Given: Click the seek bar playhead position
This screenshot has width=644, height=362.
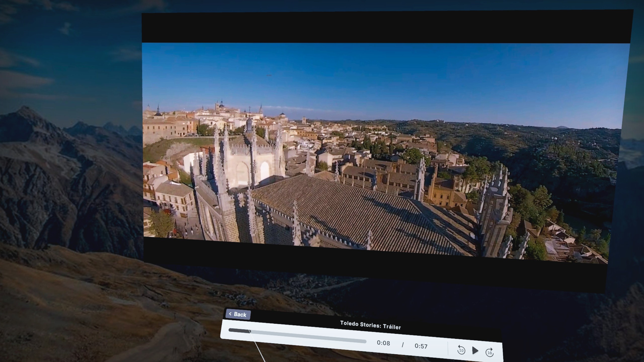Looking at the screenshot, I should [250, 331].
